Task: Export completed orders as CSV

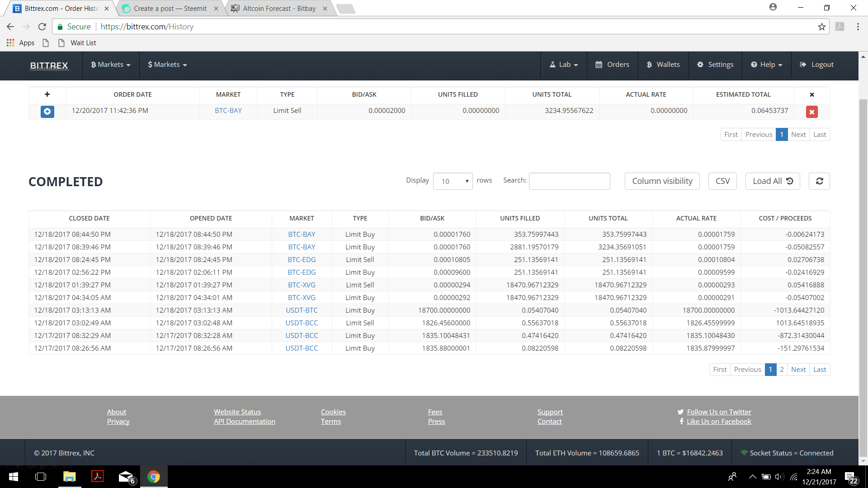Action: 722,181
